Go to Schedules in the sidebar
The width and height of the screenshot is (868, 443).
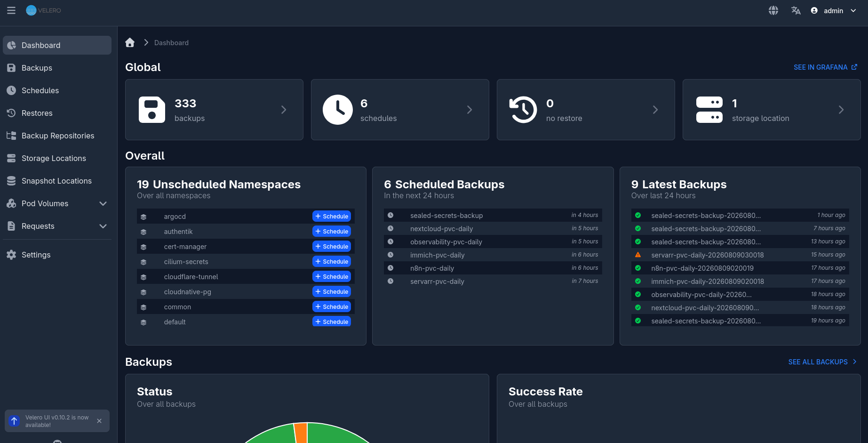coord(57,90)
